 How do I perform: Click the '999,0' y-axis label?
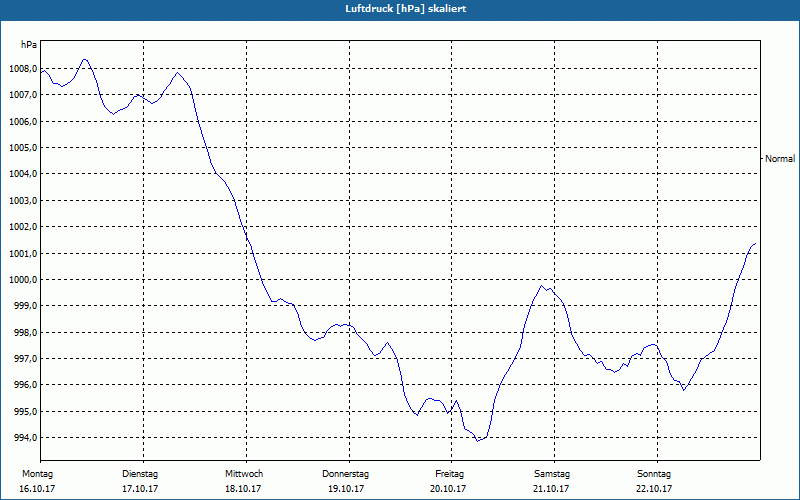click(x=26, y=306)
